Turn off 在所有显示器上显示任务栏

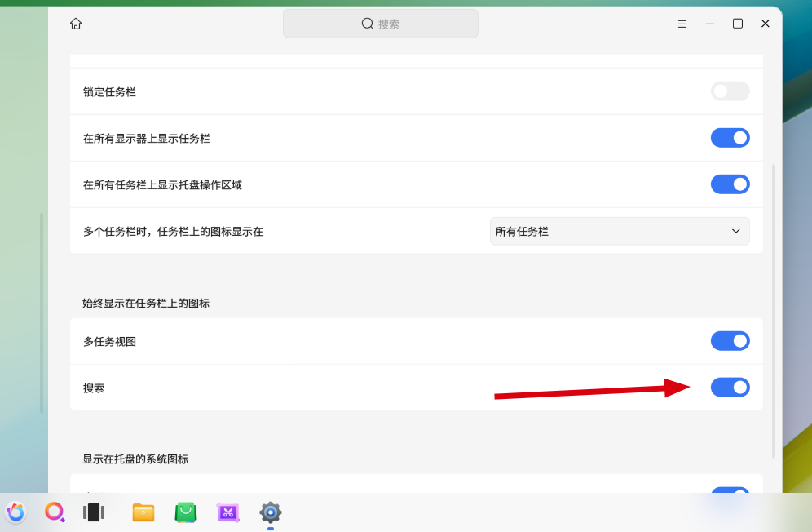click(x=730, y=138)
